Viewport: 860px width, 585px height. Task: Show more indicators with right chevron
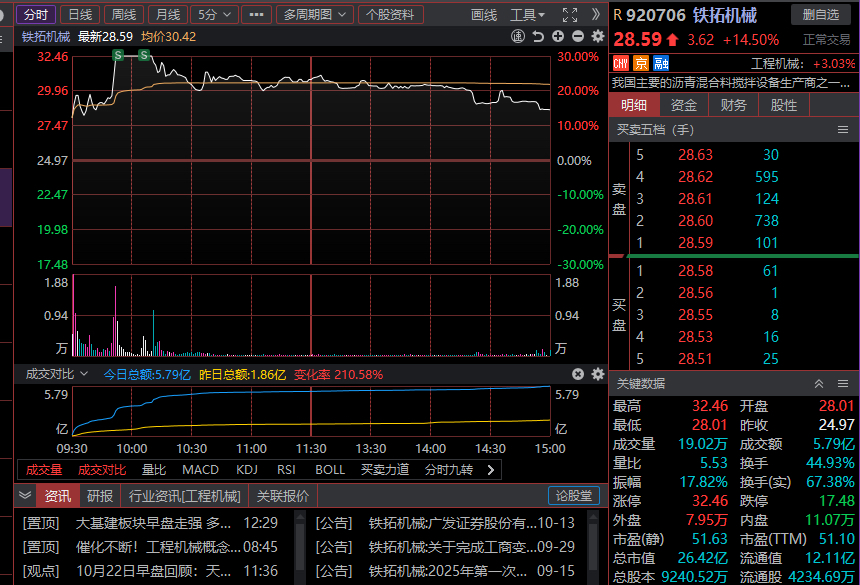tap(490, 470)
